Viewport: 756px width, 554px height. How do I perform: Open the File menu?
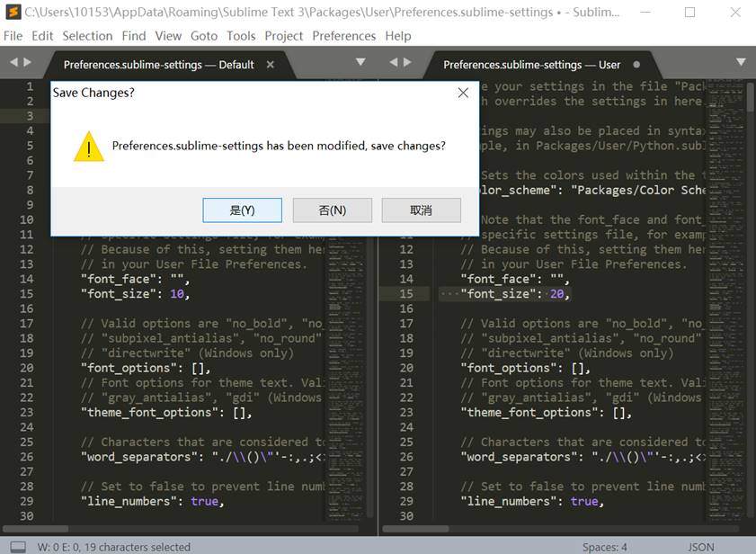point(13,36)
